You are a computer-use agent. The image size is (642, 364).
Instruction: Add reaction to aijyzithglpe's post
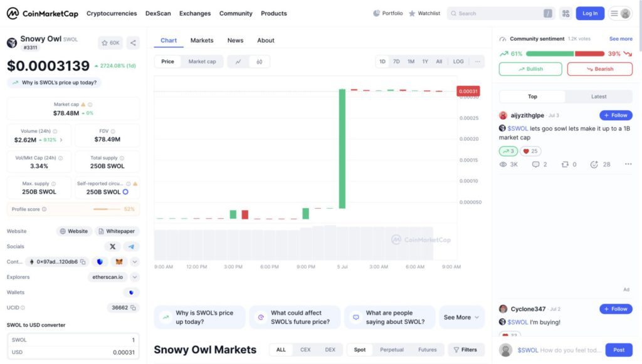coord(600,164)
